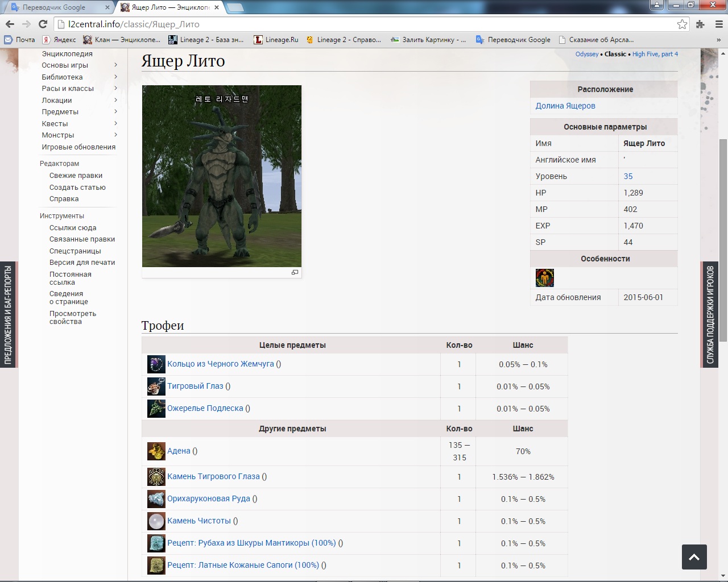The image size is (728, 582).
Task: Open the Орихаруконовая Руда link
Action: [x=209, y=498]
